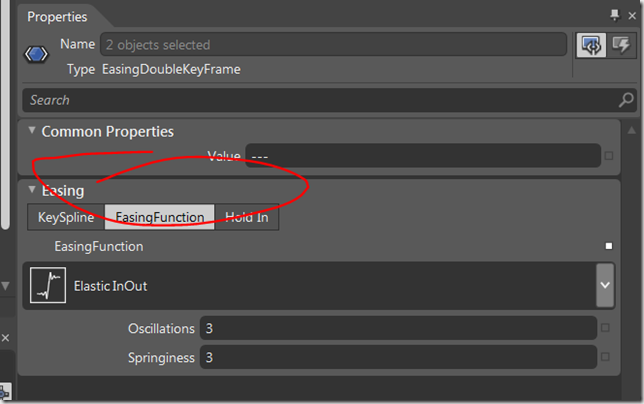Open the Elastic InOut easing dropdown

pos(605,285)
